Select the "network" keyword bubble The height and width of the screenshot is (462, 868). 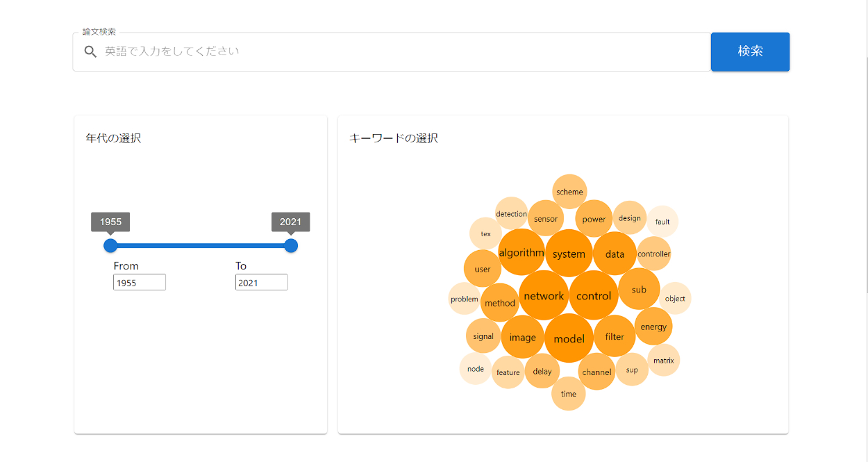pyautogui.click(x=544, y=296)
